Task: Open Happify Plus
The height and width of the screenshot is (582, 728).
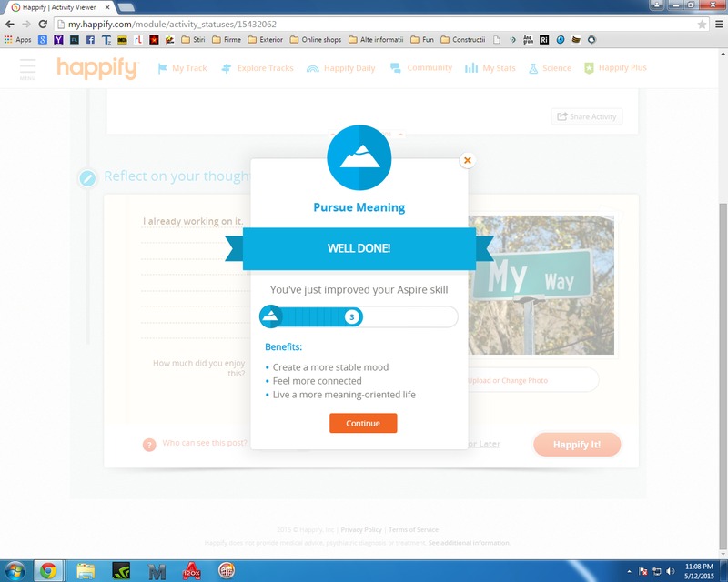Action: (x=615, y=68)
